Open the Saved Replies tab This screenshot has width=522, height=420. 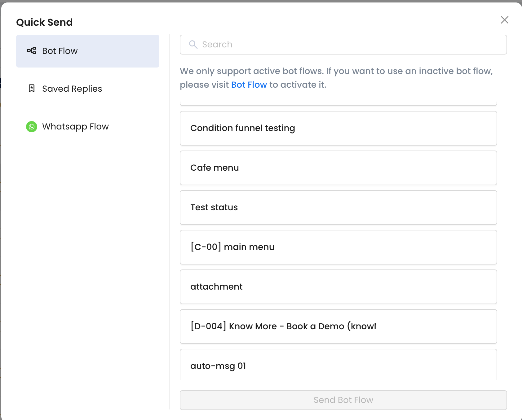pyautogui.click(x=87, y=89)
